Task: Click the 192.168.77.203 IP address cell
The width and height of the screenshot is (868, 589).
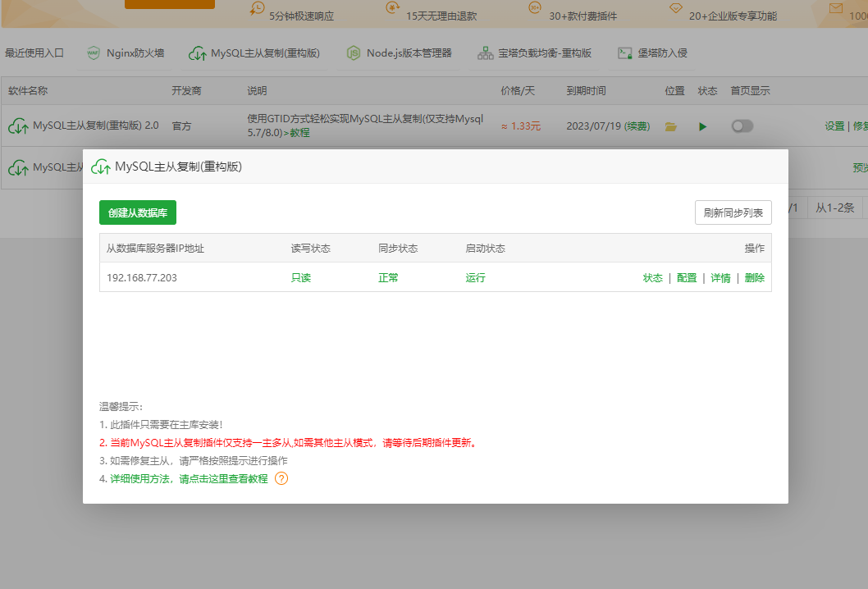Action: point(142,278)
